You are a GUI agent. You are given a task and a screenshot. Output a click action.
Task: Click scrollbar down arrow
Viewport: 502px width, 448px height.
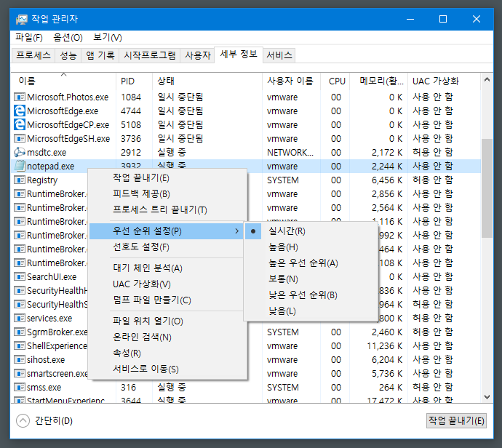point(487,397)
